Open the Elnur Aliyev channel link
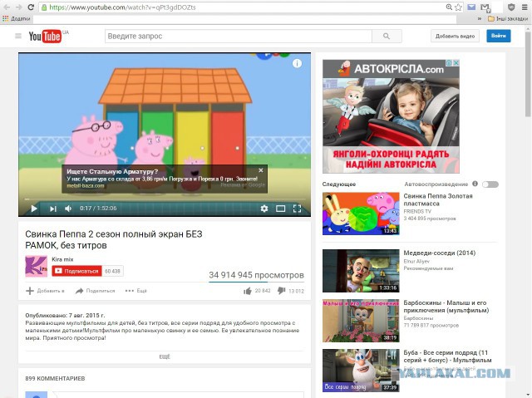This screenshot has width=532, height=398. (416, 262)
